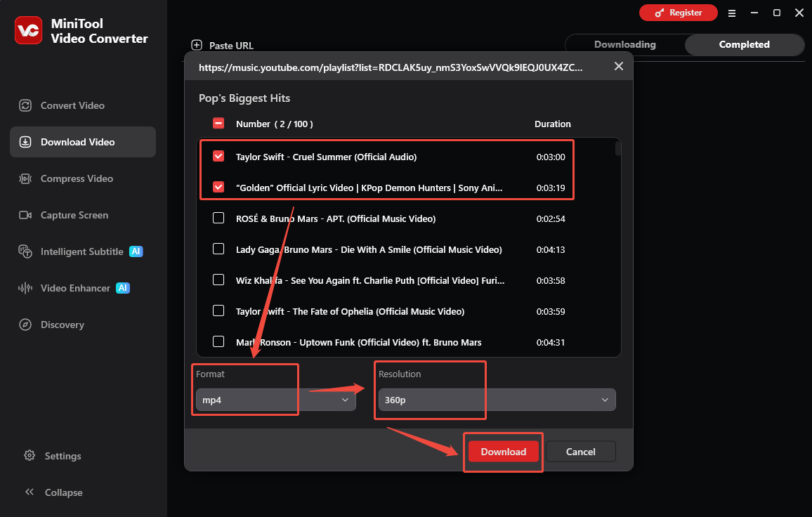The width and height of the screenshot is (812, 517).
Task: Check The Fate of Ophelia checkbox
Action: click(x=218, y=310)
